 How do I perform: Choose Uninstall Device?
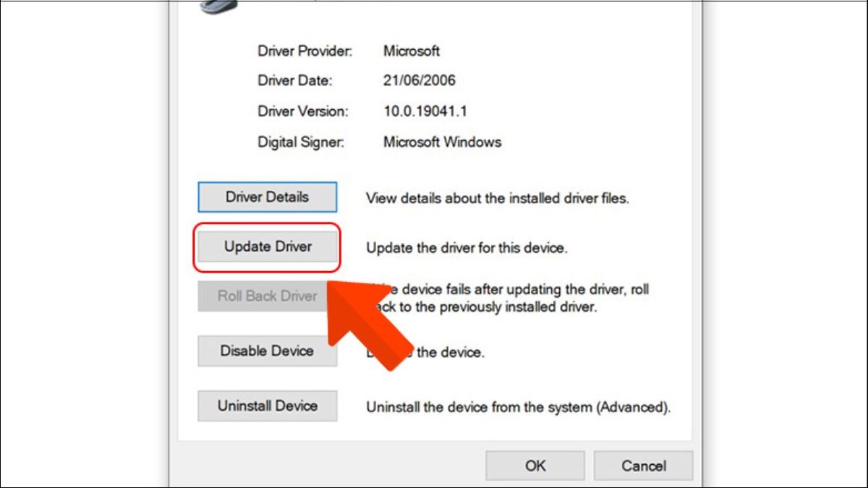[267, 406]
